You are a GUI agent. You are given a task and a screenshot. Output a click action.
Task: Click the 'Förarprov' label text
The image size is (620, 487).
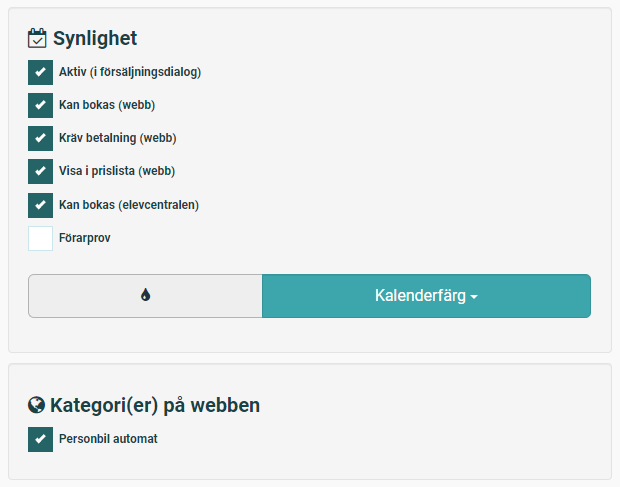click(85, 238)
